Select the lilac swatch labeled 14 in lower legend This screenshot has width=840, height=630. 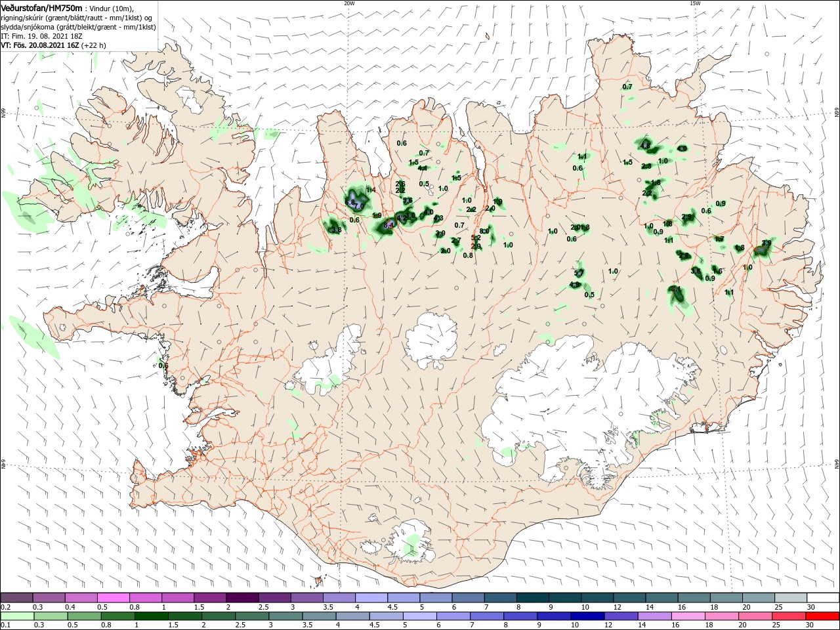(x=654, y=616)
